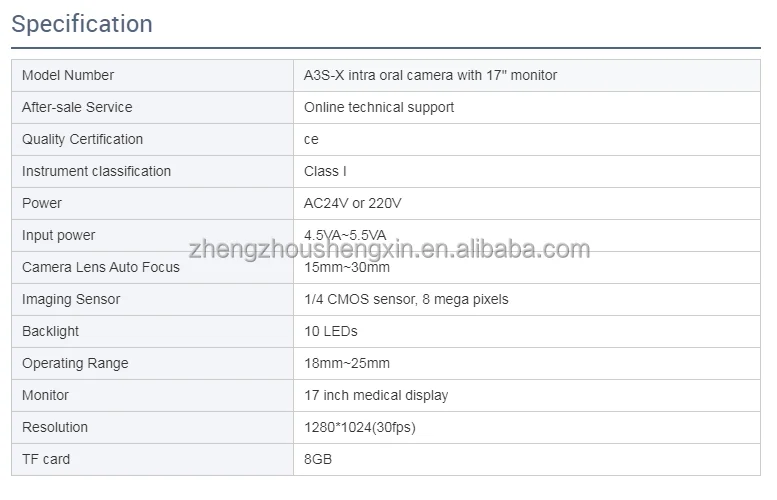Select the Camera Lens Auto Focus label
The image size is (777, 500).
pyautogui.click(x=101, y=267)
